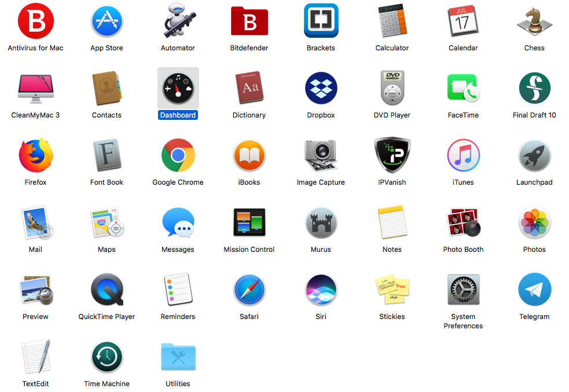Start QuickTime Player

click(107, 290)
